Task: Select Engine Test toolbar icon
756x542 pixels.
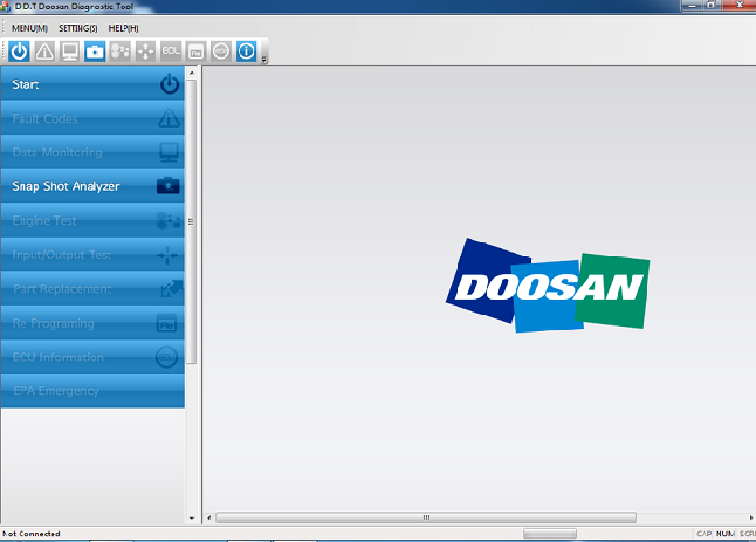Action: point(120,51)
